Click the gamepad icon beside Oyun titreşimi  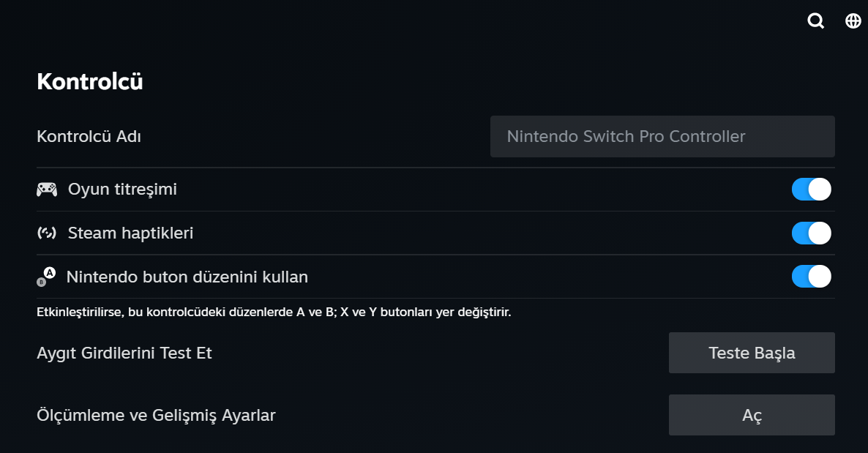[x=47, y=190]
